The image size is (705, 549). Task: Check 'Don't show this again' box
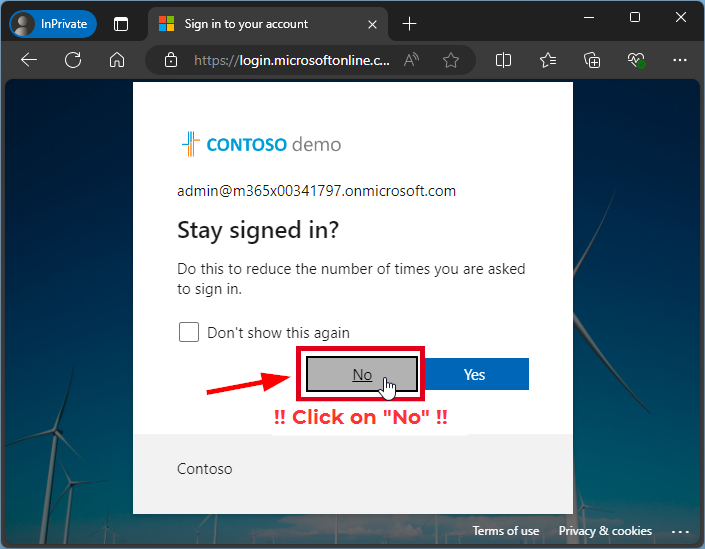pos(189,332)
